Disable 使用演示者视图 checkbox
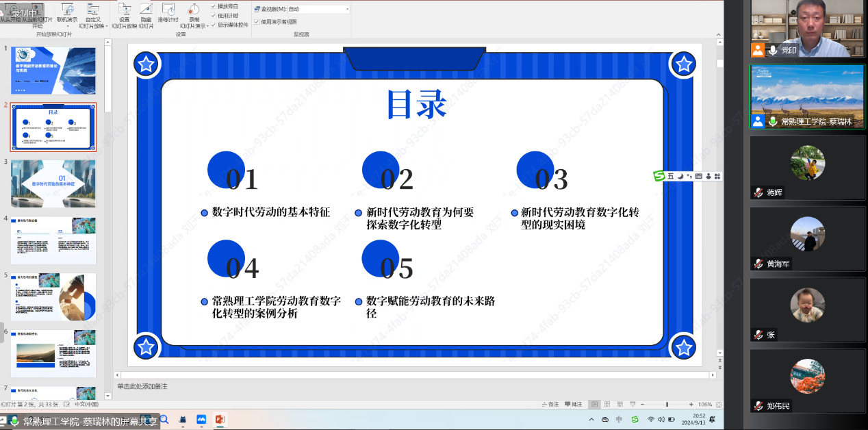Viewport: 868px width, 430px height. point(256,21)
